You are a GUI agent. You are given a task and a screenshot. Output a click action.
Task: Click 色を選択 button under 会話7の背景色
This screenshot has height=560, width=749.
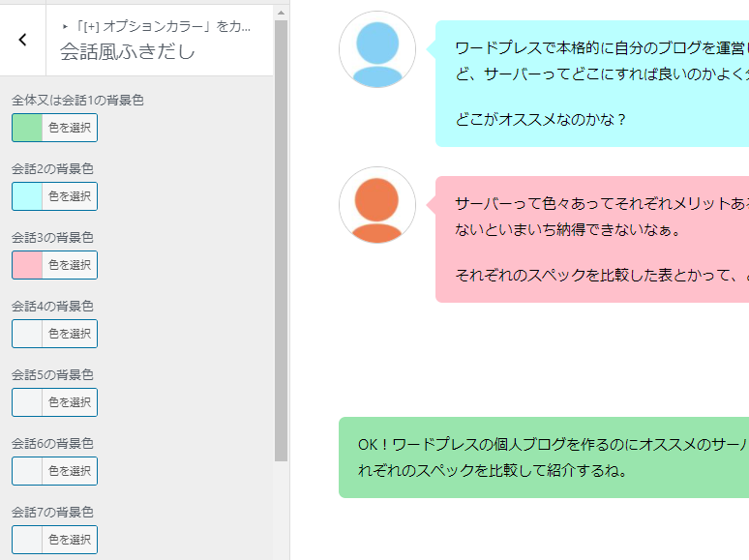tap(70, 540)
